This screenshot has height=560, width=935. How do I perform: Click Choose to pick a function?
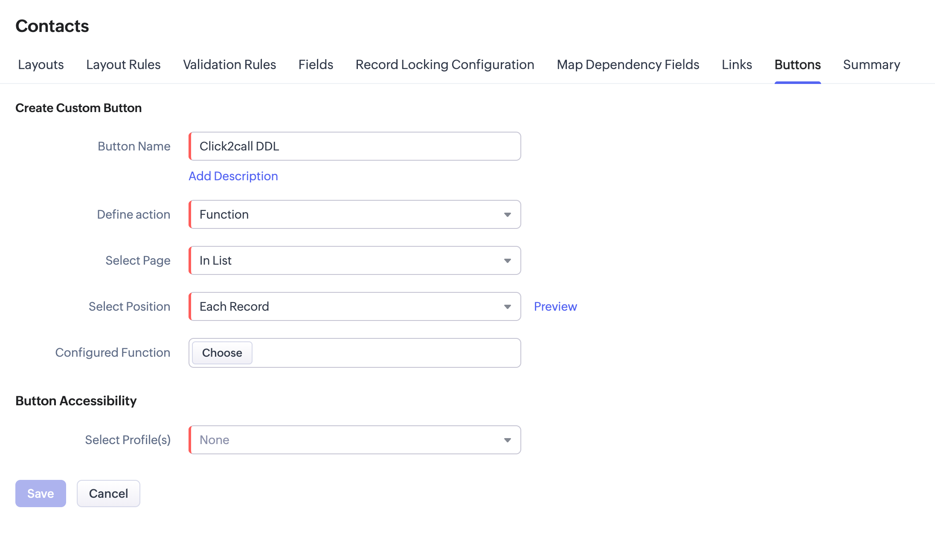222,353
